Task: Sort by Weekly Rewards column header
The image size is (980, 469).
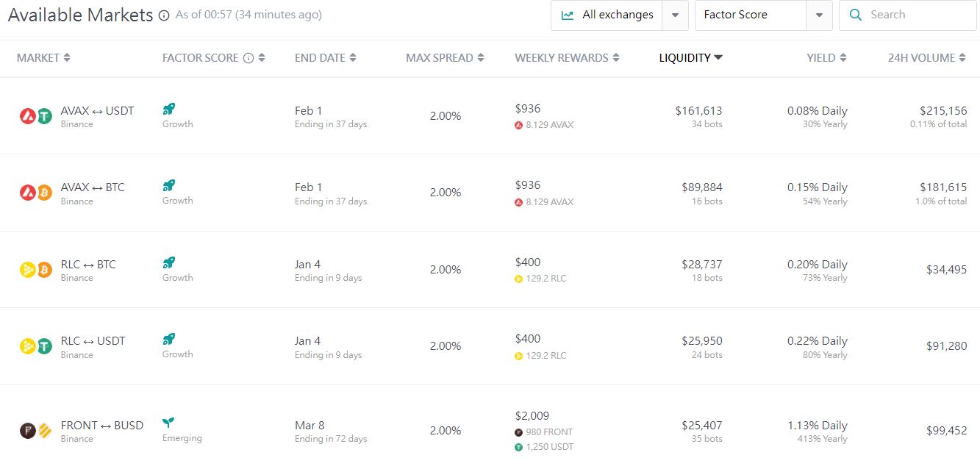Action: tap(566, 58)
